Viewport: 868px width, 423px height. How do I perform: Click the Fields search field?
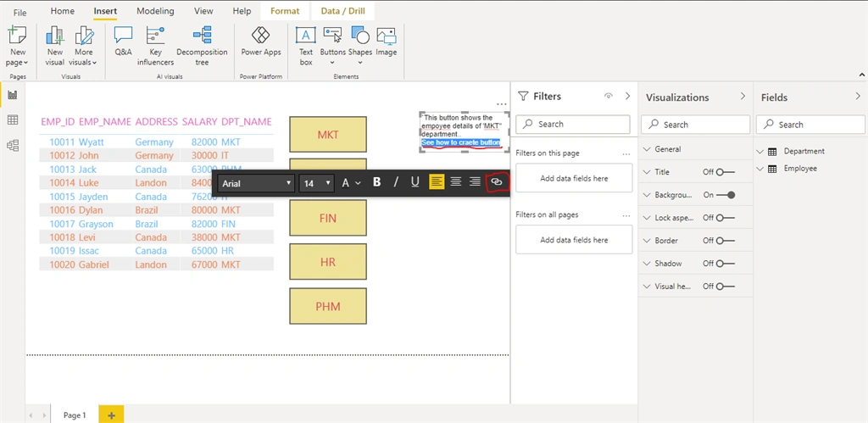click(810, 125)
